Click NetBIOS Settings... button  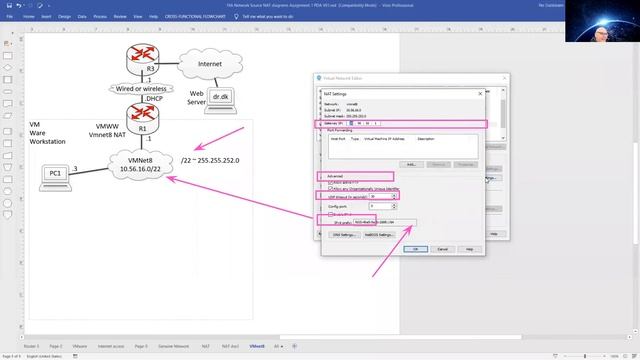click(x=379, y=235)
